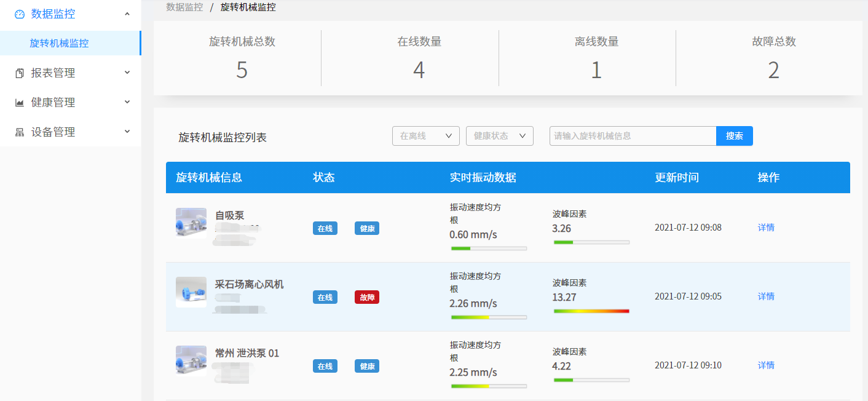Click 数据监控 in the breadcrumb
The image size is (868, 401).
[184, 7]
